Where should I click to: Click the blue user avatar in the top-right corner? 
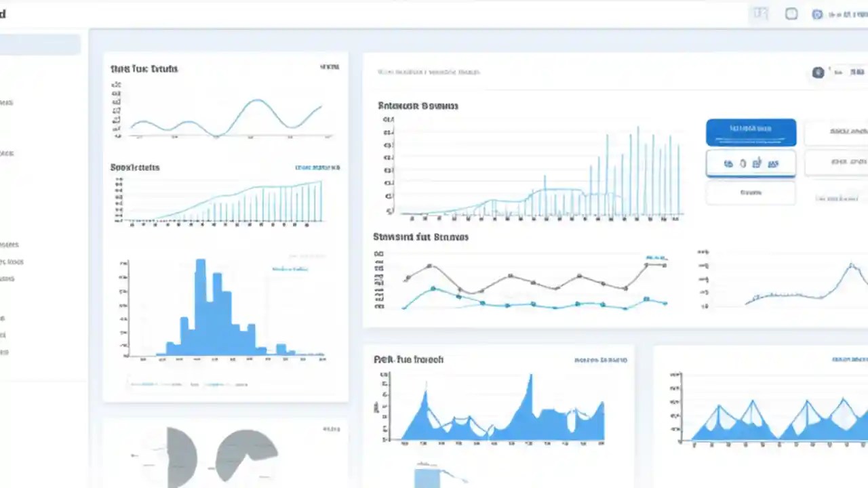[x=817, y=14]
